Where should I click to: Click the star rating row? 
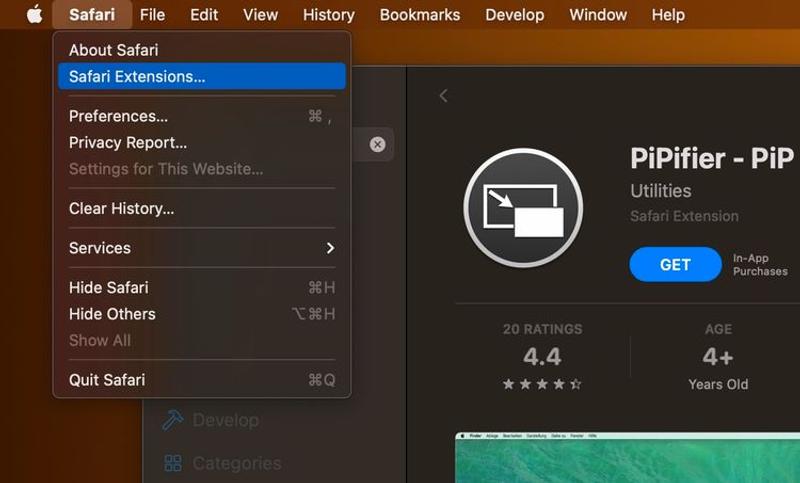(542, 384)
